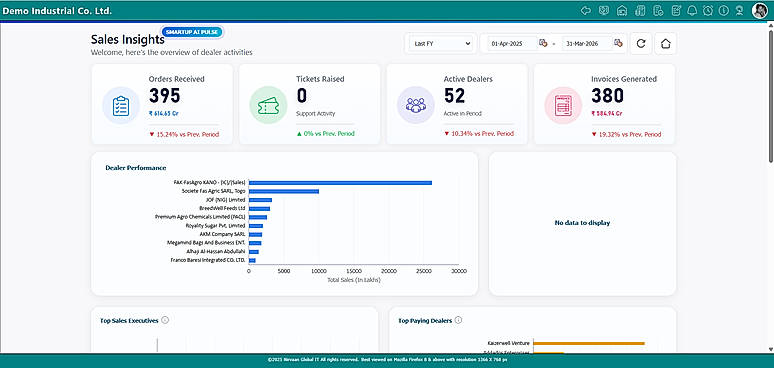Click the 380 Invoices Generated value
Screen dimensions: 774x368
[x=608, y=96]
